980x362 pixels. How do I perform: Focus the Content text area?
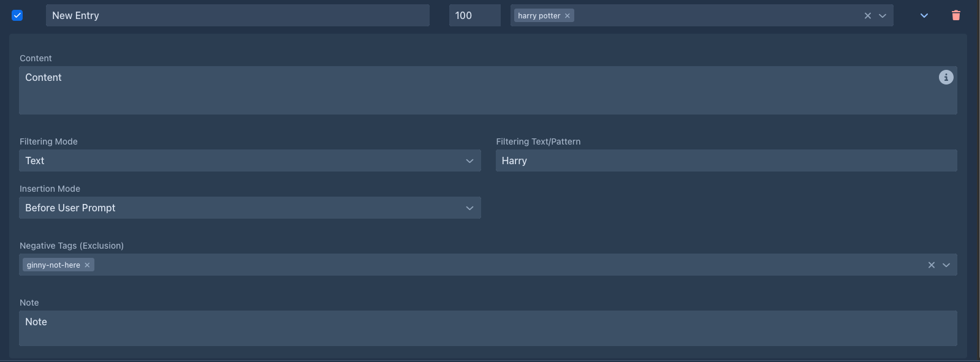[488, 90]
